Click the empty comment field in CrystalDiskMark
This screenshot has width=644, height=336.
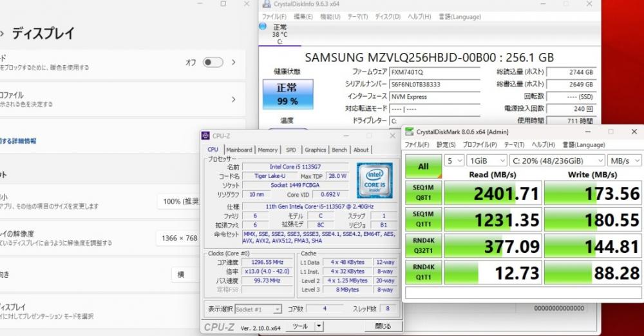point(523,293)
